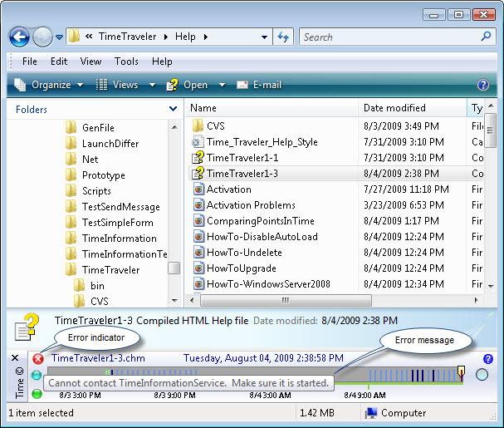This screenshot has width=504, height=428.
Task: Expand the address bar history dropdown
Action: [264, 37]
